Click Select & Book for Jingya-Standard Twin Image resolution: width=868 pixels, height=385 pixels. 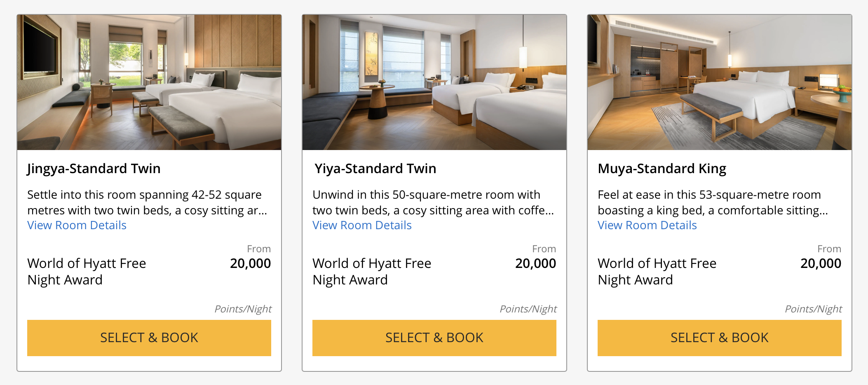coord(149,338)
